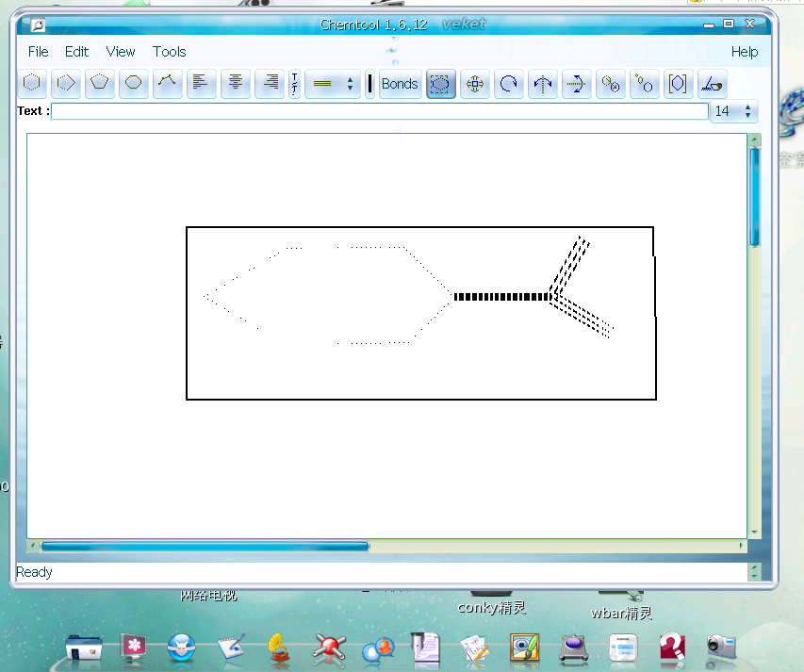The height and width of the screenshot is (672, 804).
Task: Open the gramophone music player dock icon
Action: coord(278,649)
